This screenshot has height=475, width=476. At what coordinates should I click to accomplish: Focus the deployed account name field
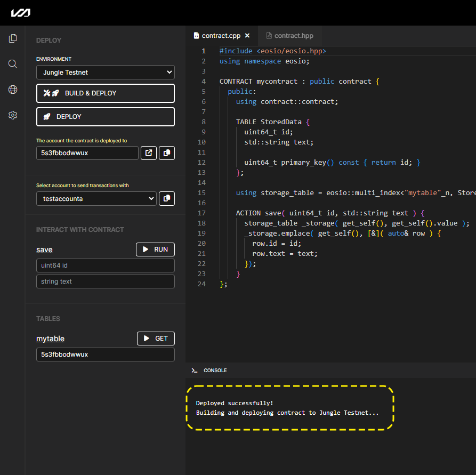[87, 153]
